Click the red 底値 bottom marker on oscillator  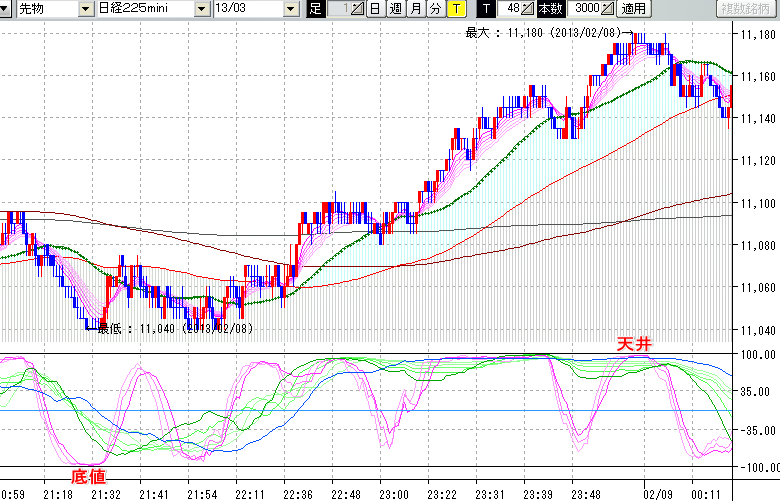(x=88, y=476)
